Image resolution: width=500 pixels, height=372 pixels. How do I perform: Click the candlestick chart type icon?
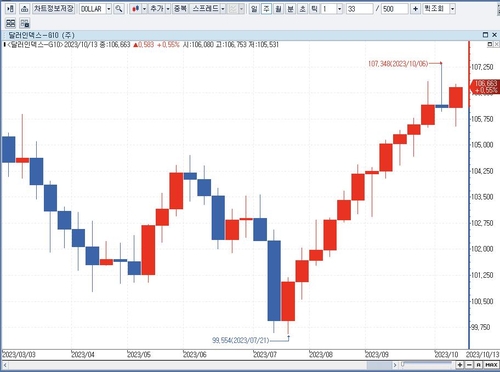click(135, 9)
